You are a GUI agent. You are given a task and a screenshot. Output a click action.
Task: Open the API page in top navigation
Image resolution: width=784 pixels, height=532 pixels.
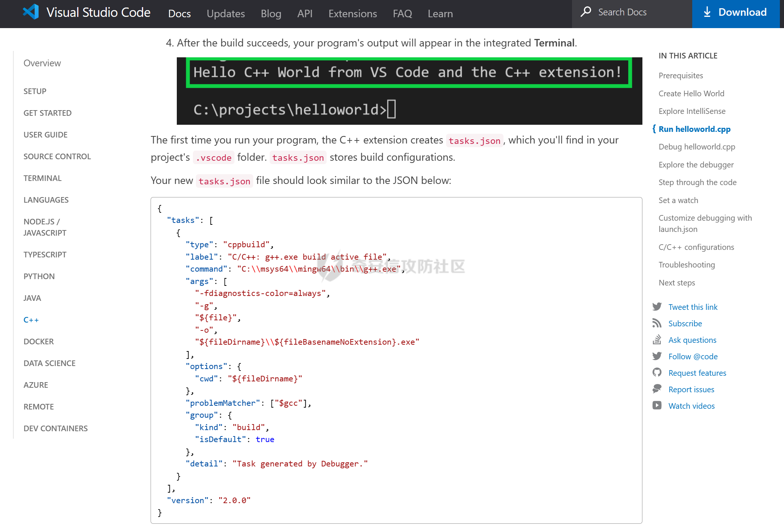pyautogui.click(x=305, y=14)
